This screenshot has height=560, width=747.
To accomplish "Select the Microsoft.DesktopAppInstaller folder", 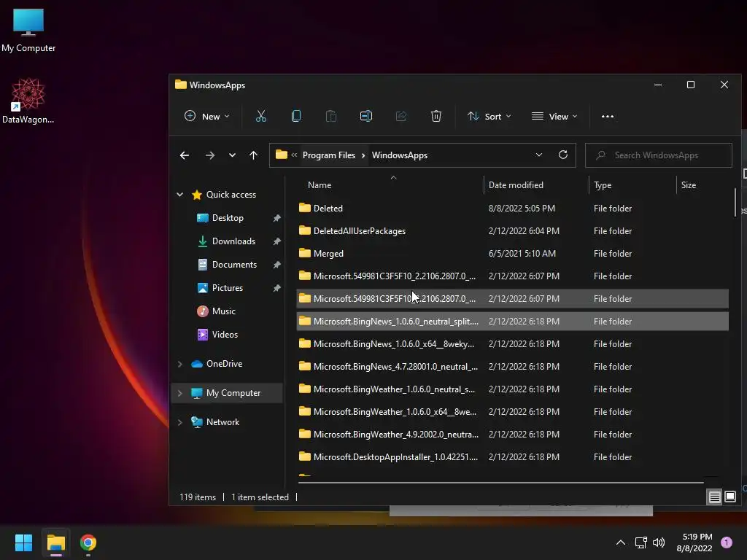I will tap(512, 457).
